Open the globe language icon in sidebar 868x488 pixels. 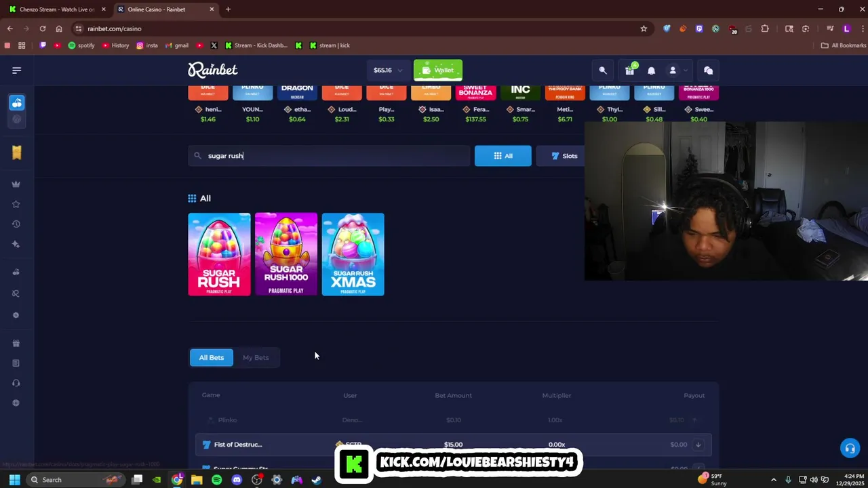16,403
